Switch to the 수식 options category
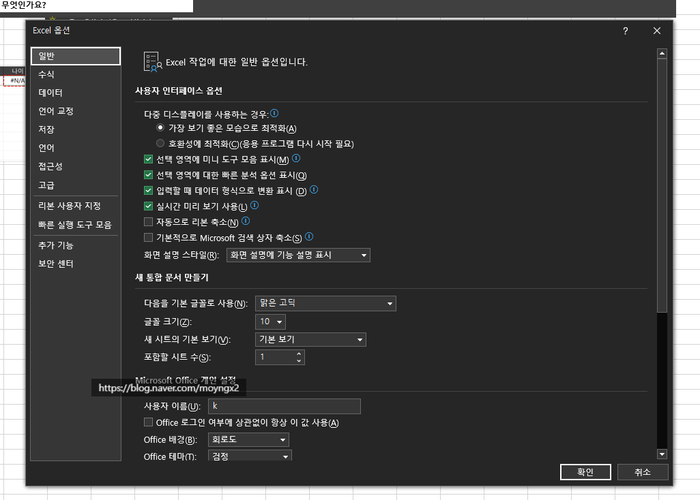 tap(76, 75)
